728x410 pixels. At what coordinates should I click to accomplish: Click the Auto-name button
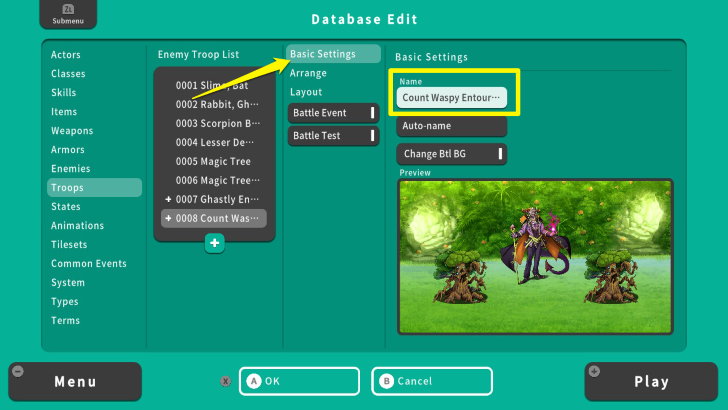pos(451,126)
